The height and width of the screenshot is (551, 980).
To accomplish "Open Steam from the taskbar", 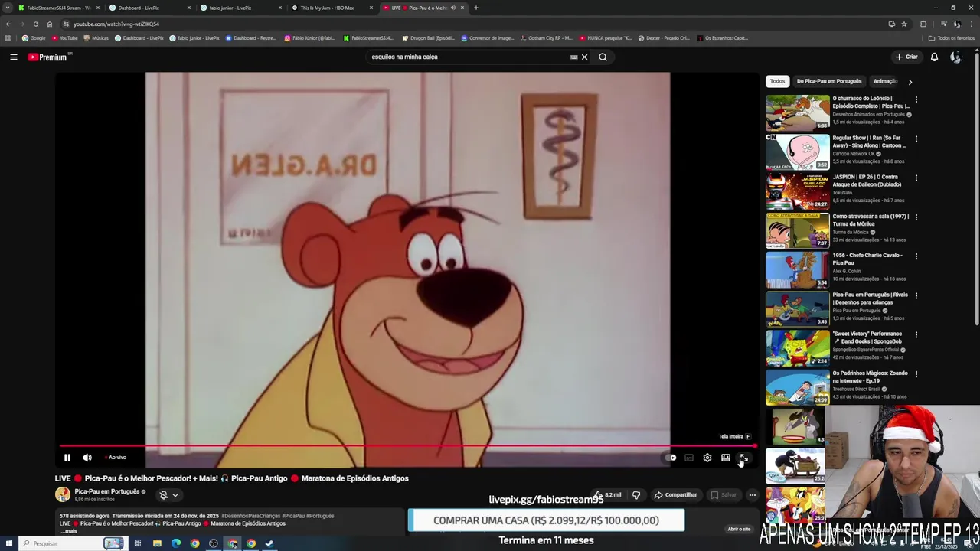I will 269,543.
